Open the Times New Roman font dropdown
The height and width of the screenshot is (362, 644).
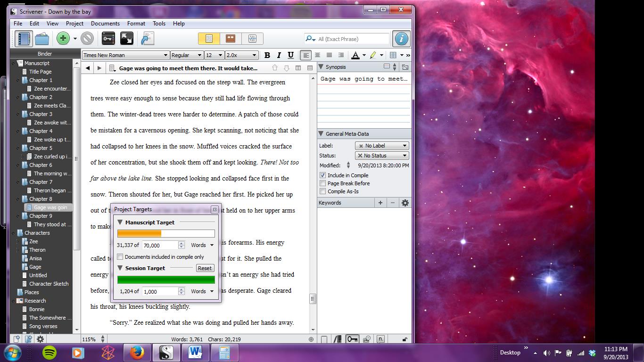tap(125, 55)
